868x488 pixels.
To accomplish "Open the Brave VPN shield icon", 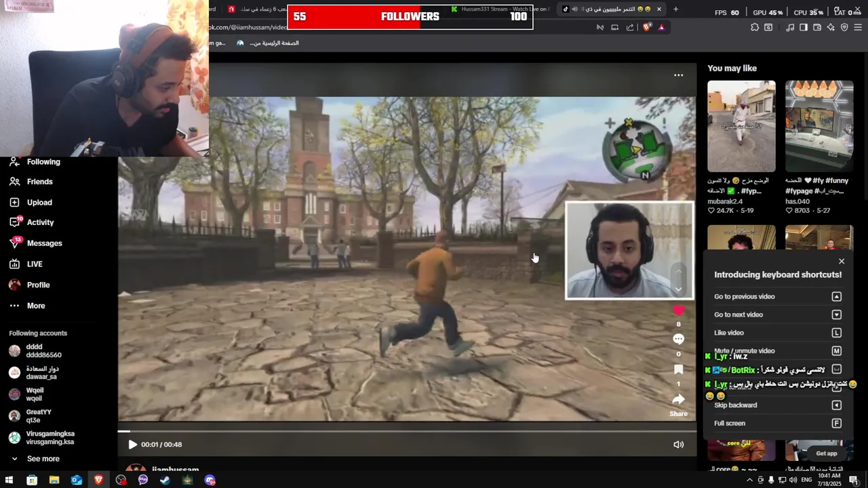I will point(844,27).
